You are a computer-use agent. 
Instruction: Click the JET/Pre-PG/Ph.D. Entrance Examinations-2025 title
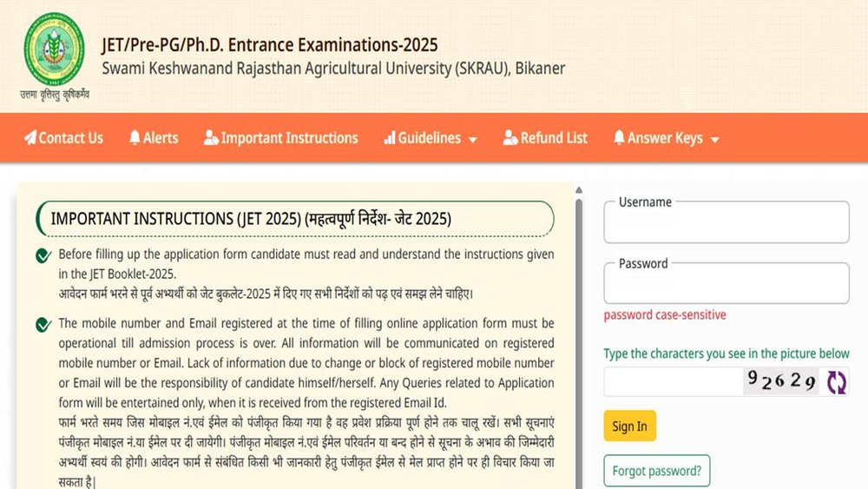270,45
